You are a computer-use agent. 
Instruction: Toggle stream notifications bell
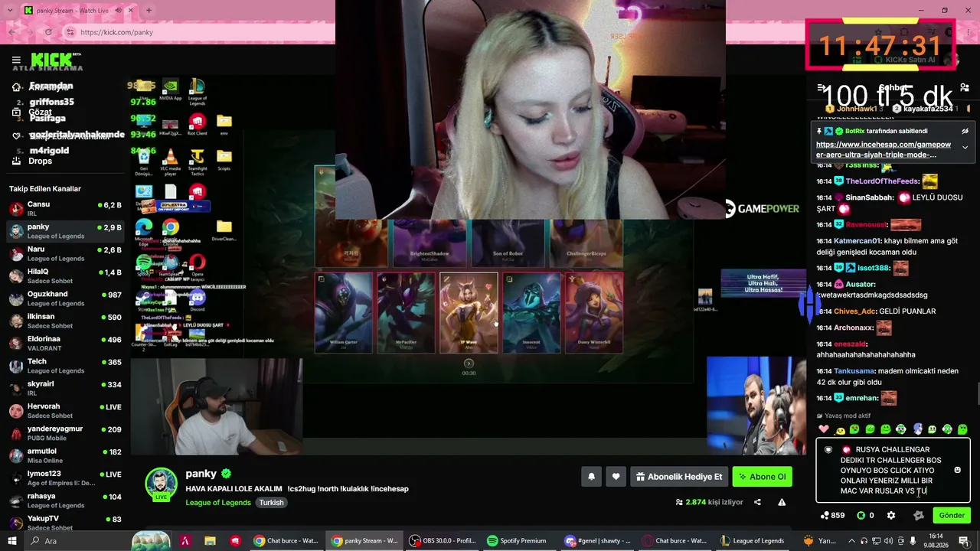click(591, 477)
